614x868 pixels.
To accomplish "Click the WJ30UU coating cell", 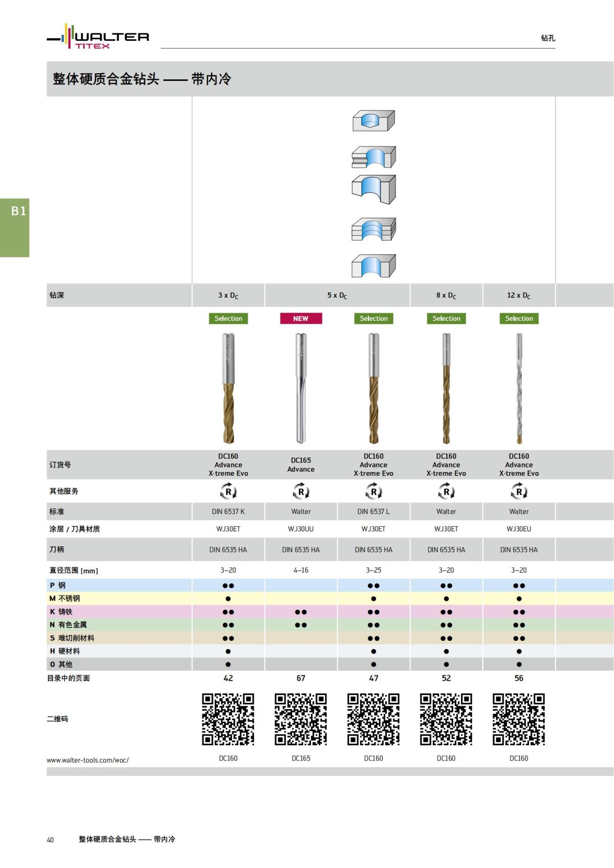I will click(x=301, y=529).
